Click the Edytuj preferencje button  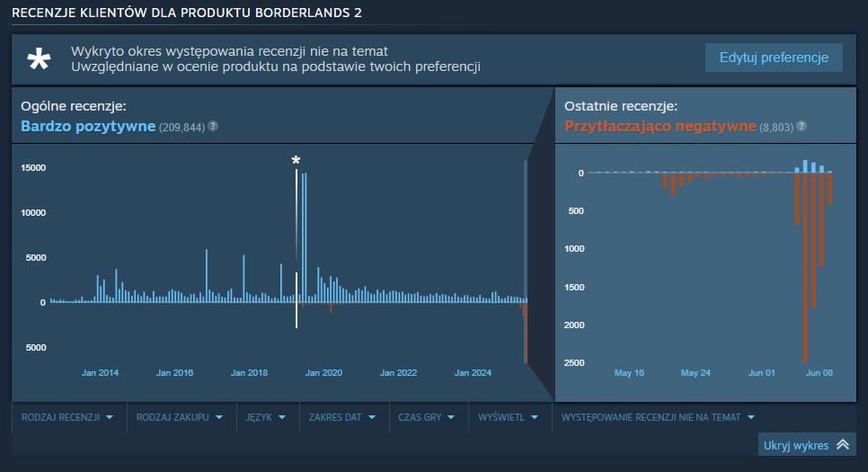[774, 58]
